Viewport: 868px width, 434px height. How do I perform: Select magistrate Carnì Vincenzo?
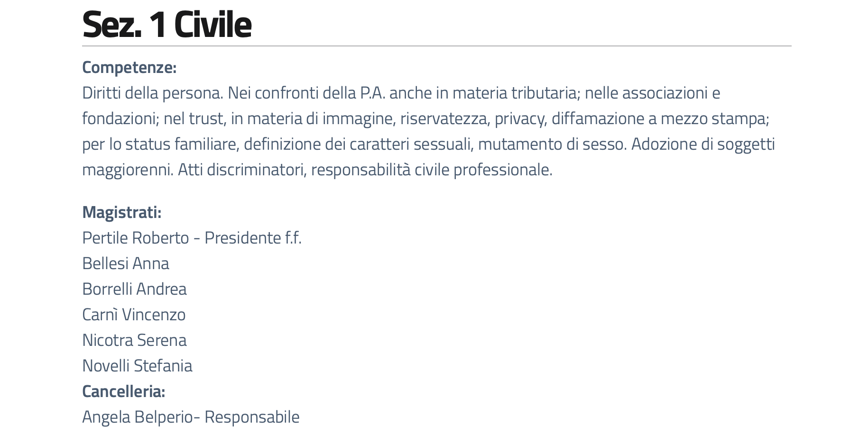pyautogui.click(x=134, y=315)
